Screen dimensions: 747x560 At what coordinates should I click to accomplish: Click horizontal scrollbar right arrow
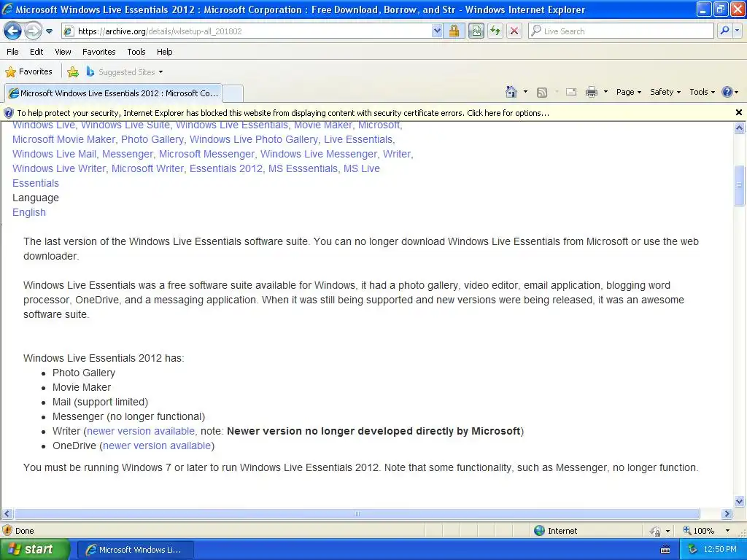(727, 514)
